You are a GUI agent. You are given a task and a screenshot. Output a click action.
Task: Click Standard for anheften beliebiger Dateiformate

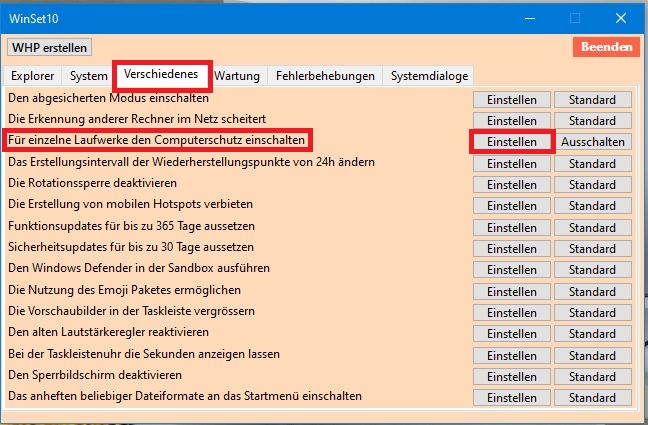[593, 398]
